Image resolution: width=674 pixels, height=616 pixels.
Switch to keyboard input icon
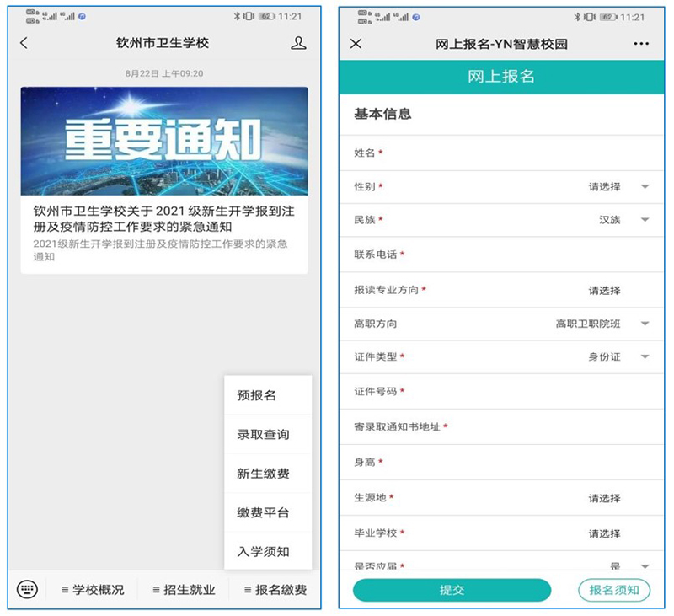tap(27, 589)
